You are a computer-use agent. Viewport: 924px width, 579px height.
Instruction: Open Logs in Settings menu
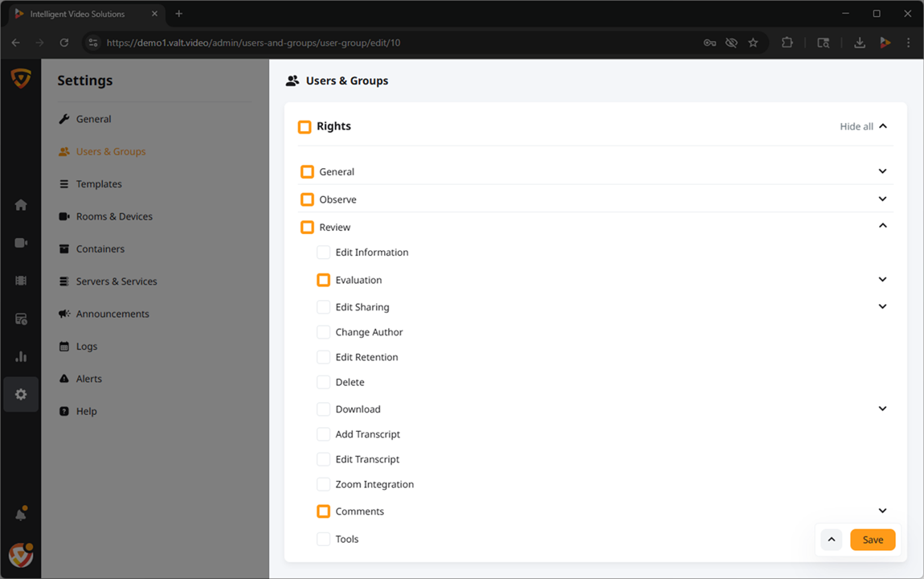coord(87,346)
